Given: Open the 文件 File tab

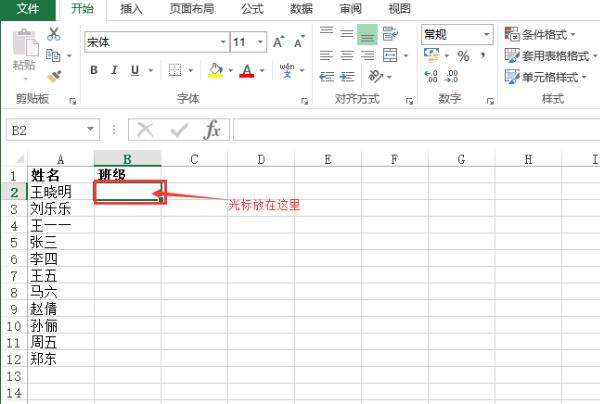Looking at the screenshot, I should click(28, 8).
